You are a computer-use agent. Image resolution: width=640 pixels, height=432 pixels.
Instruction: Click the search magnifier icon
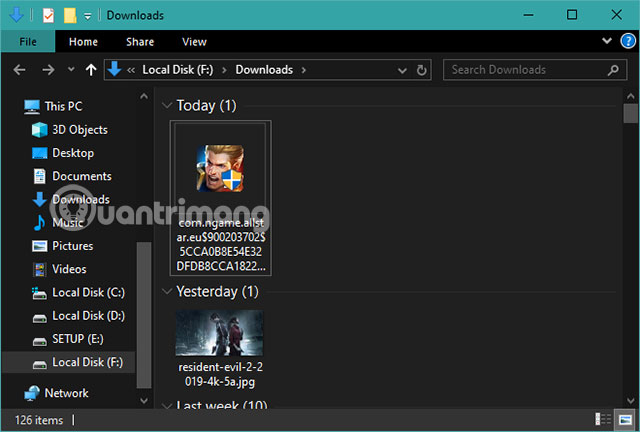[x=613, y=70]
